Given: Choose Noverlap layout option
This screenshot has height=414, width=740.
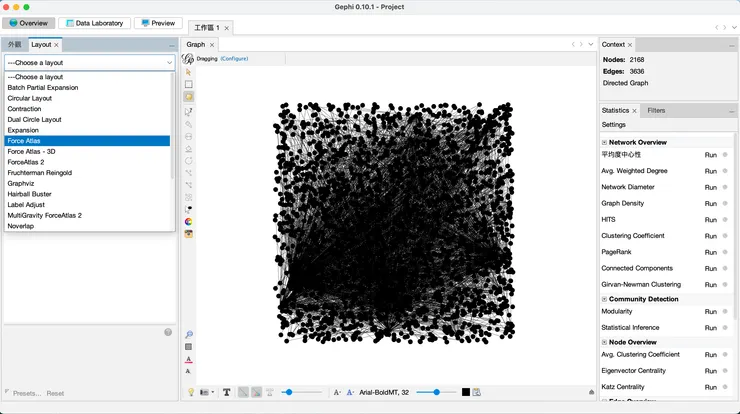Looking at the screenshot, I should [87, 226].
